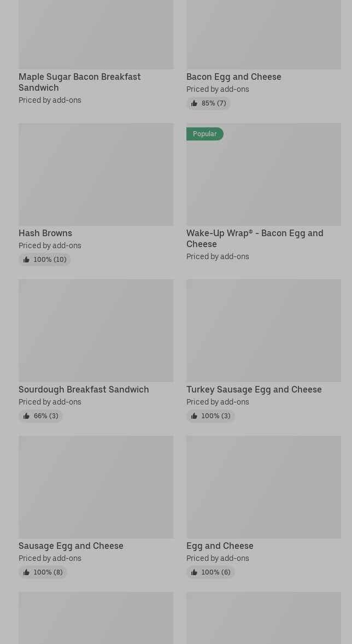Click the Hash Browns product image
The height and width of the screenshot is (644, 352).
click(96, 174)
